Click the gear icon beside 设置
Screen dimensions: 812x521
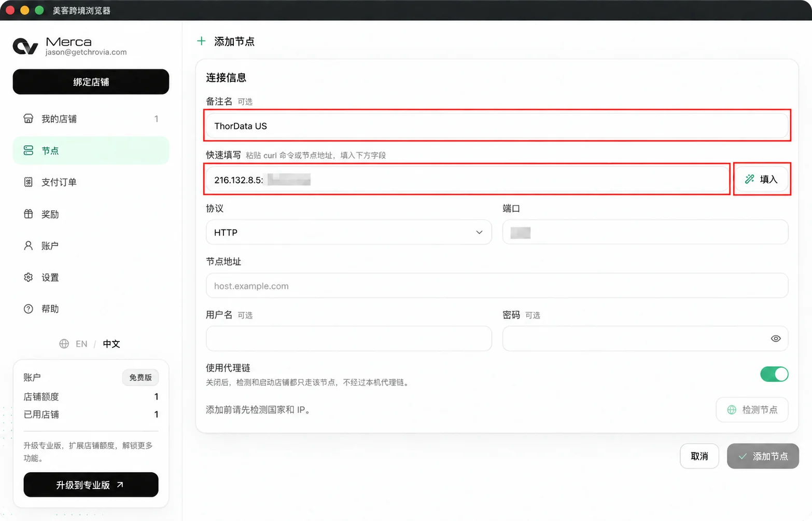pyautogui.click(x=29, y=277)
